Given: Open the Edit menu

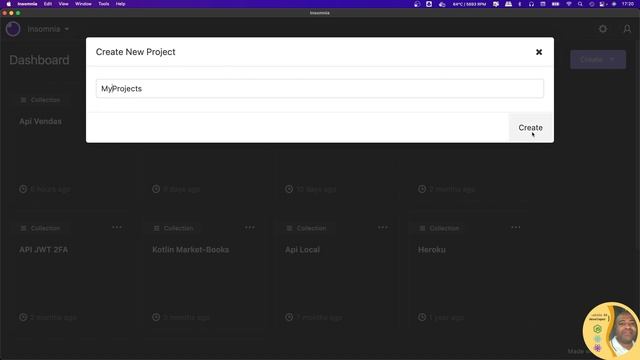Looking at the screenshot, I should 48,4.
